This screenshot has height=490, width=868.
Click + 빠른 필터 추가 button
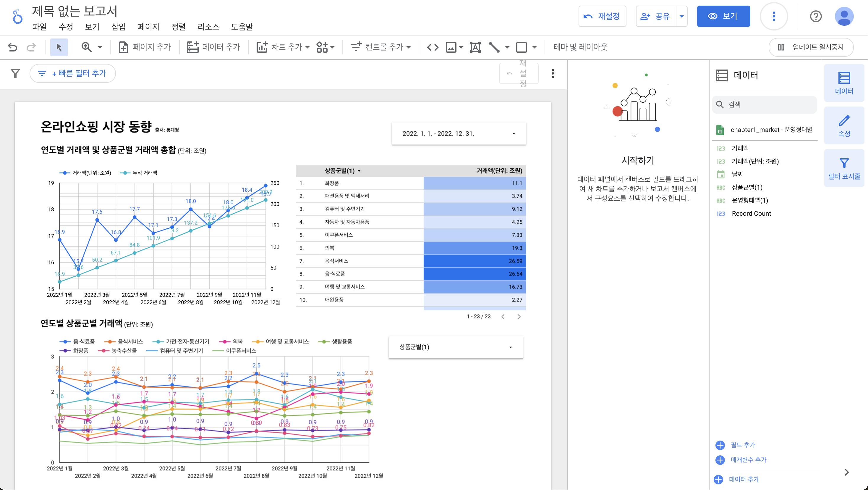73,73
